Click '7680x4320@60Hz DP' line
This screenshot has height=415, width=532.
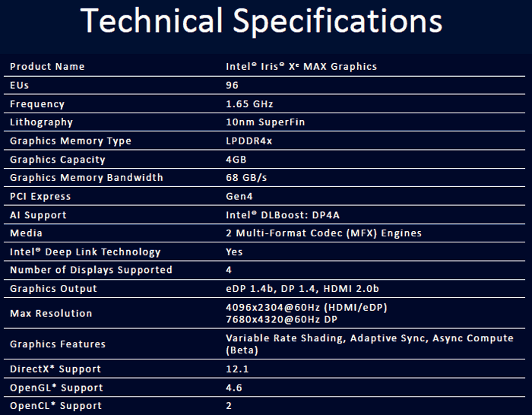click(x=282, y=320)
